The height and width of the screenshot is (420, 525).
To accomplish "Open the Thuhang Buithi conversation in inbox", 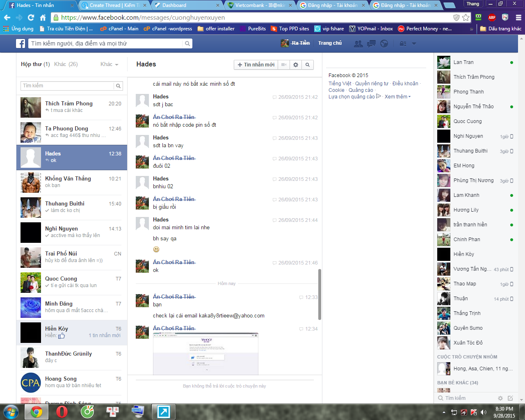I will [72, 208].
